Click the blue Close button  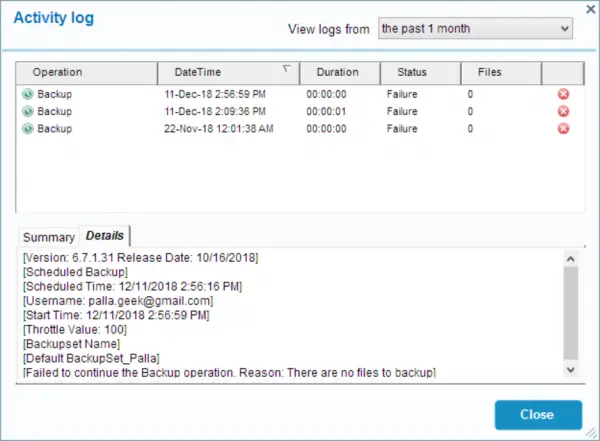[x=538, y=415]
